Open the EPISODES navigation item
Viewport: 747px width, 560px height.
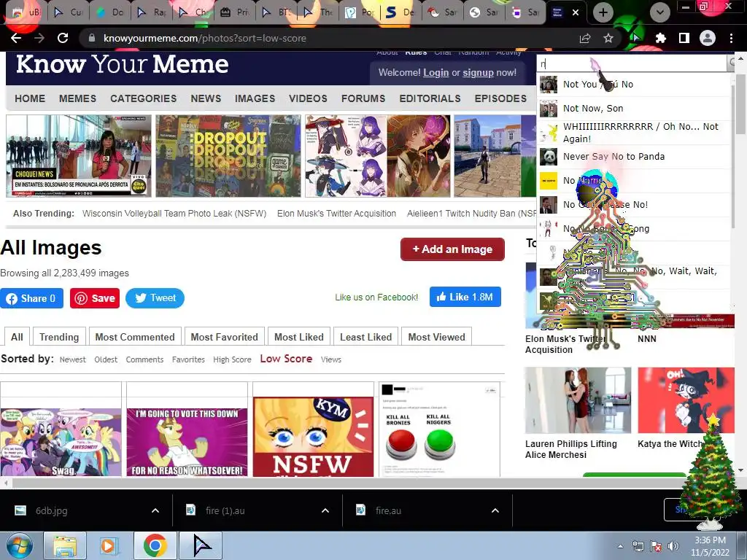point(500,98)
